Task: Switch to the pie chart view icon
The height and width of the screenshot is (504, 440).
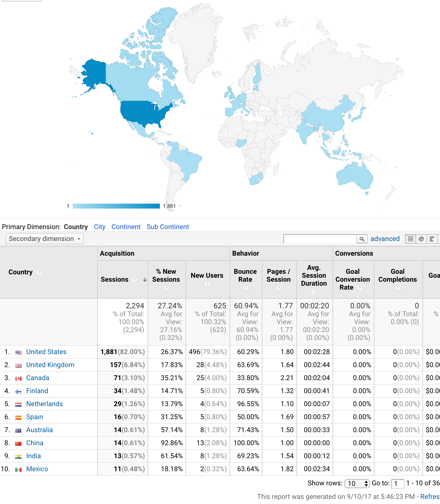Action: [421, 239]
